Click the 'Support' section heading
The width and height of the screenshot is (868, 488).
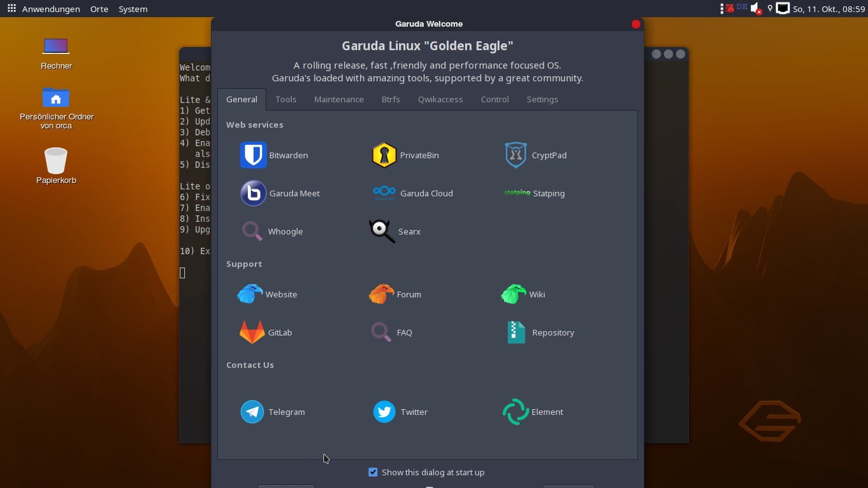click(x=244, y=264)
